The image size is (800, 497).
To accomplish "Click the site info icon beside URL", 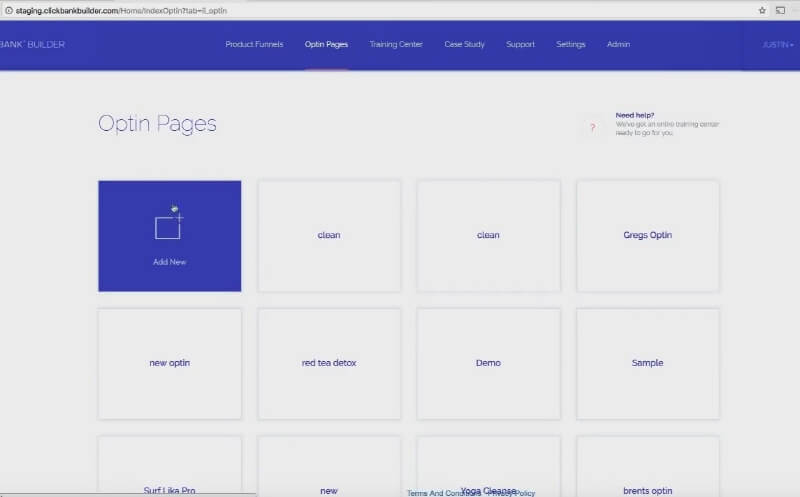I will [x=9, y=10].
